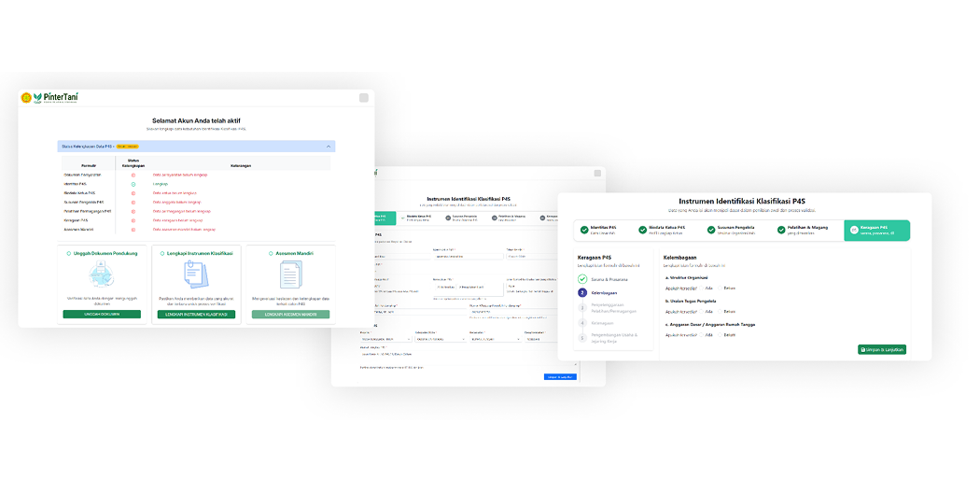980x492 pixels.
Task: Click step 4 circle in Keragaan sidebar
Action: pyautogui.click(x=582, y=323)
